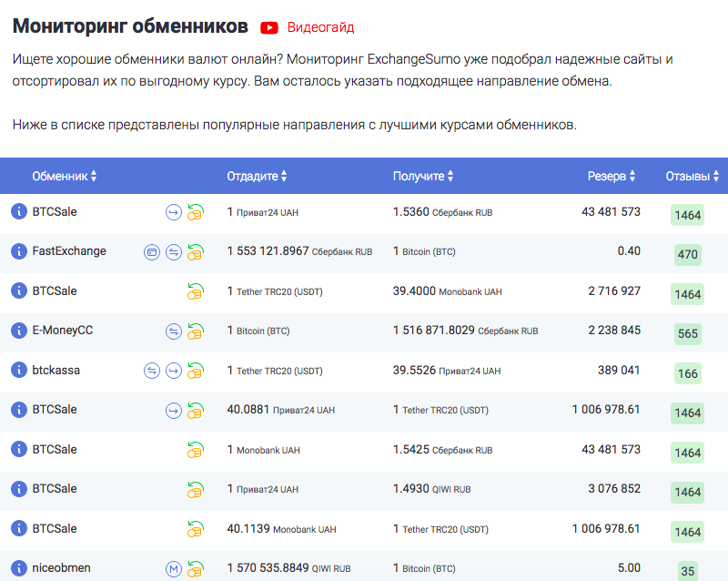The image size is (728, 581).
Task: Show info for BTCSale 39.4000 Monobank row
Action: pyautogui.click(x=19, y=291)
